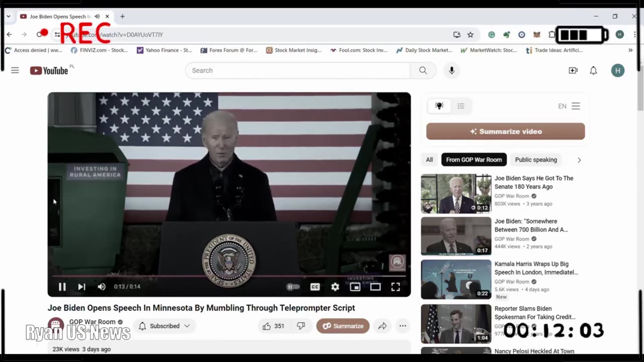Go to the YouTube home logo
Viewport: 644px width, 362px height.
(x=49, y=70)
